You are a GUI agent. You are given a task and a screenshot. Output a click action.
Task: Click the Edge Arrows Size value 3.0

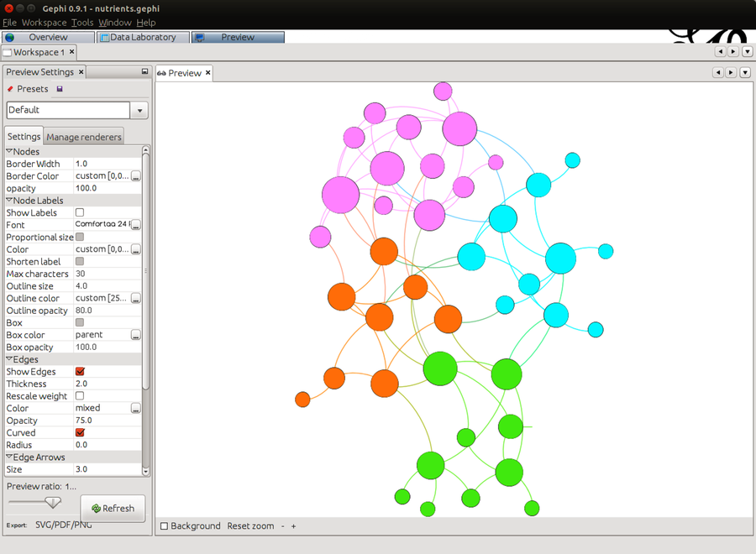click(x=107, y=469)
